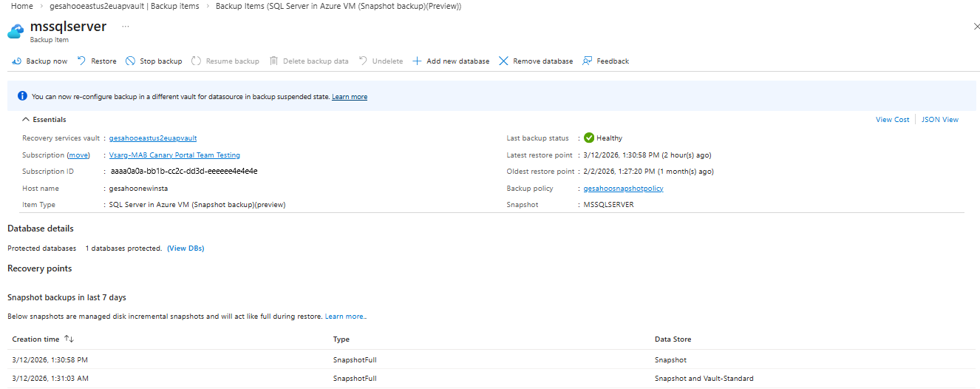The width and height of the screenshot is (980, 389).
Task: Click the subscription ID value text
Action: [x=184, y=171]
